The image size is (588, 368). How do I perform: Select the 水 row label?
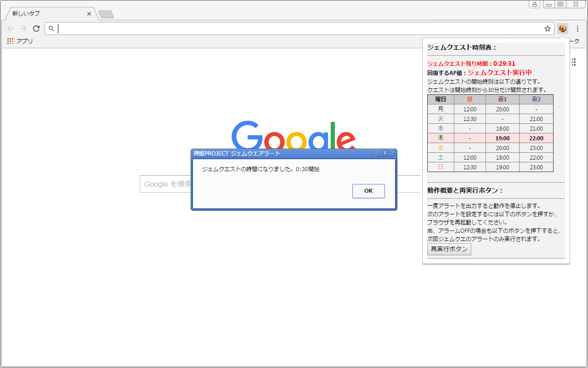441,128
